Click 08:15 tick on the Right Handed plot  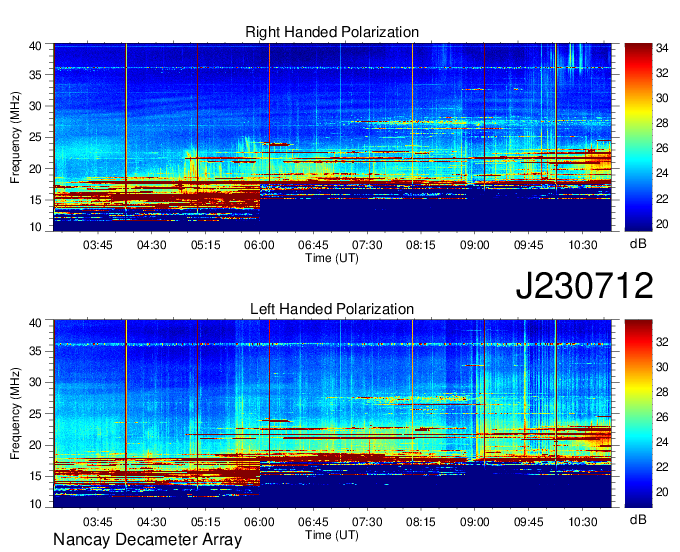click(x=421, y=245)
